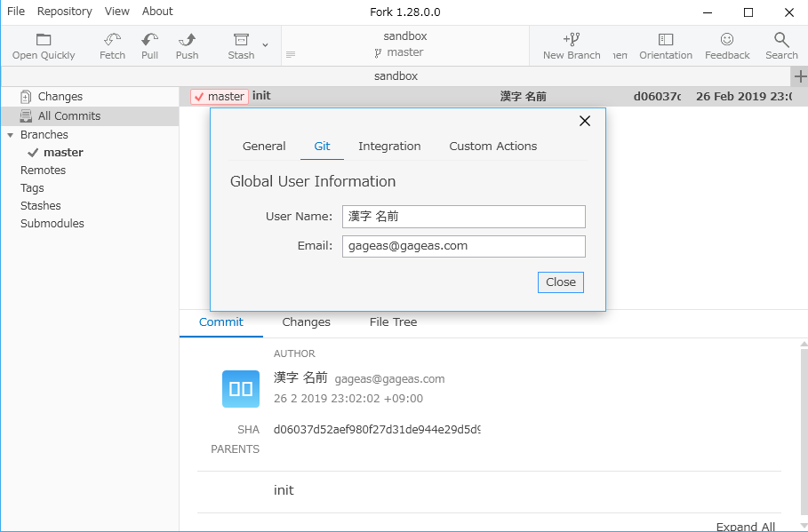Click the Close button in dialog
The height and width of the screenshot is (532, 808).
561,282
